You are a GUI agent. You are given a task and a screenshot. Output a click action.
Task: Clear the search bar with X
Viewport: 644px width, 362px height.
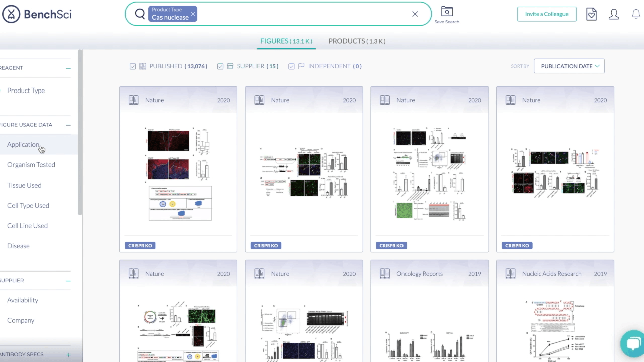(415, 14)
